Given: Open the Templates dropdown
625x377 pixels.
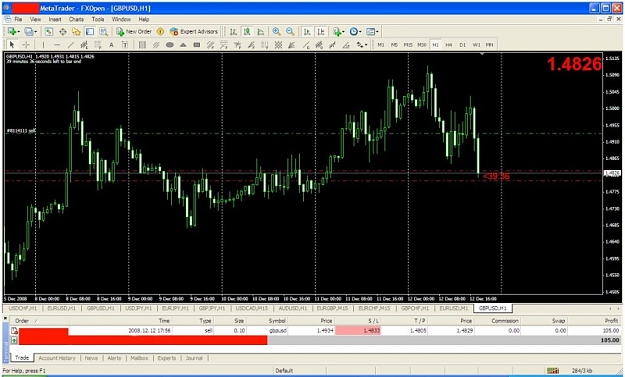Looking at the screenshot, I should [x=372, y=31].
